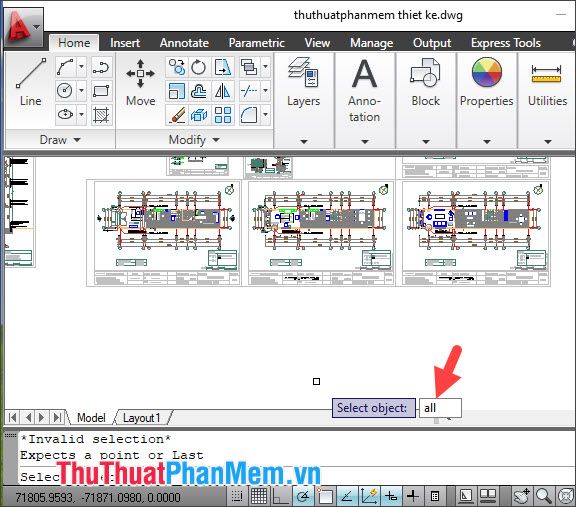Toggle Polar Tracking in status bar
The height and width of the screenshot is (507, 576).
pos(303,496)
